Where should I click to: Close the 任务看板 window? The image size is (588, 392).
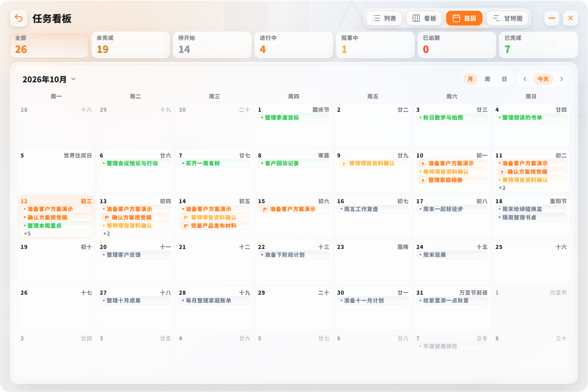[571, 18]
